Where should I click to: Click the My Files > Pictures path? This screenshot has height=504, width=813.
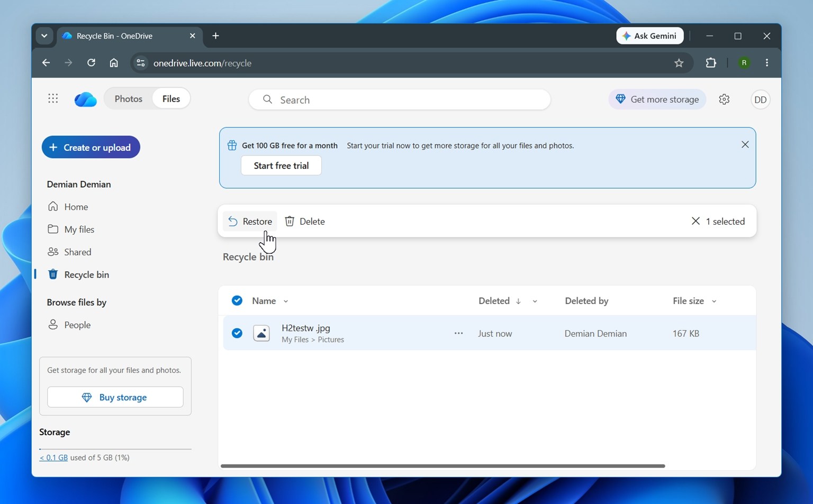pos(313,340)
